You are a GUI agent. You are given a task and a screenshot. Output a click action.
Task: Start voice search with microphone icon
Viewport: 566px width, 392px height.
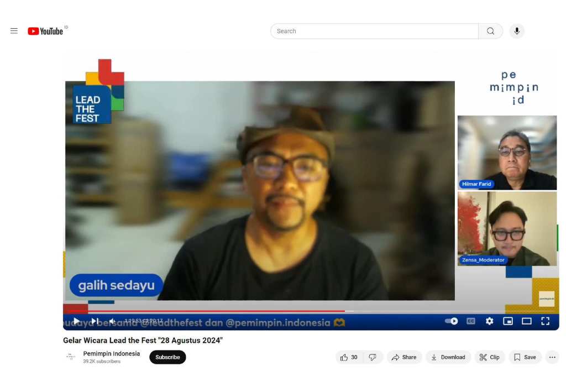pos(517,32)
